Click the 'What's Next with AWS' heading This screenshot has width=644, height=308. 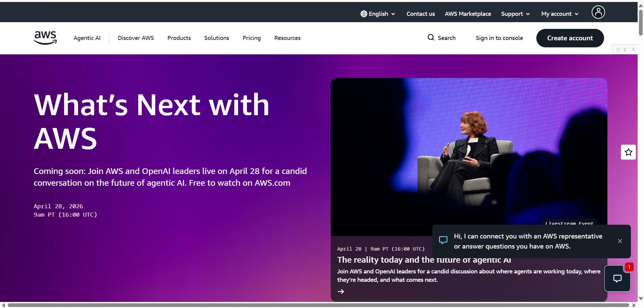click(x=152, y=121)
